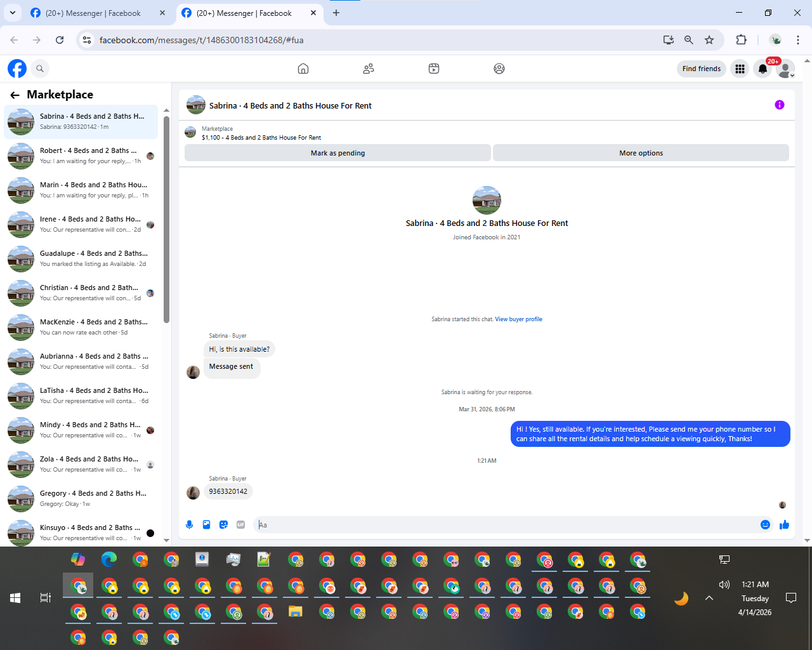Reload the page with the refresh icon

[x=60, y=40]
